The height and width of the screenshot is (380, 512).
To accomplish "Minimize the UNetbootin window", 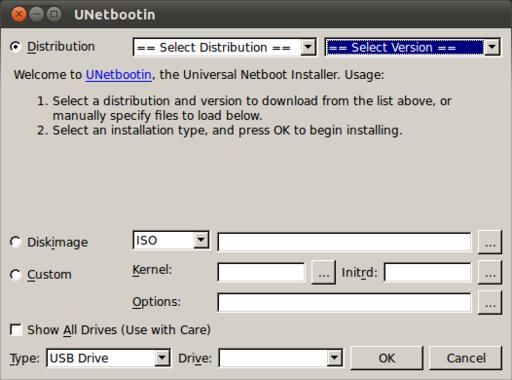I will click(x=36, y=14).
